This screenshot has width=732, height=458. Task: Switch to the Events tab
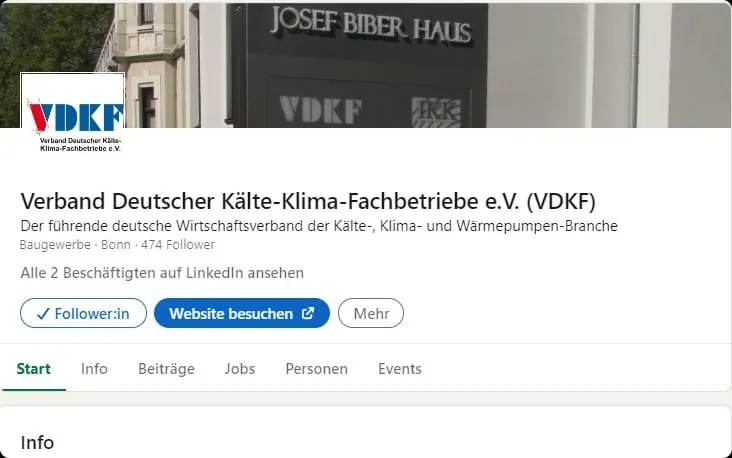tap(400, 369)
